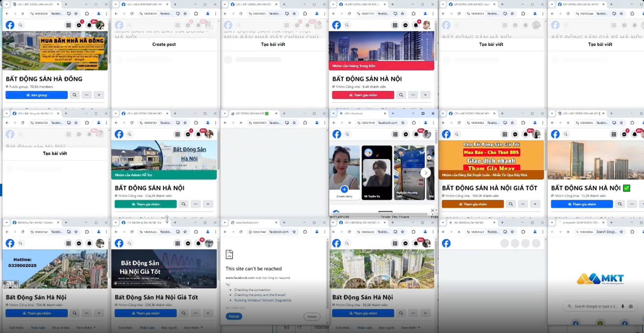Viewport: 644px width, 333px height.
Task: Open Thảo luận tab in 734.1K thành viên group
Action: 38,328
